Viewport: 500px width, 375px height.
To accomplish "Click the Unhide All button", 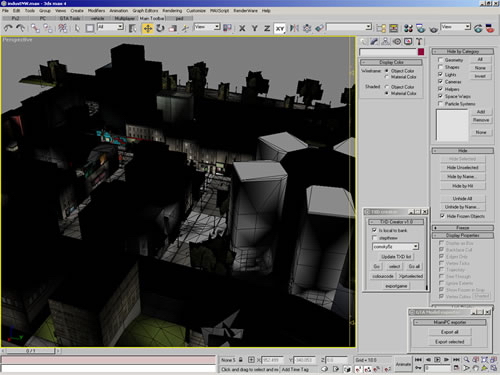I will [462, 198].
